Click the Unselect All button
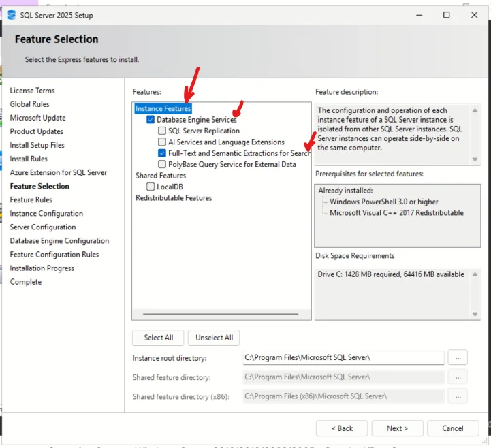Viewport: 491px width, 448px height. (x=214, y=338)
